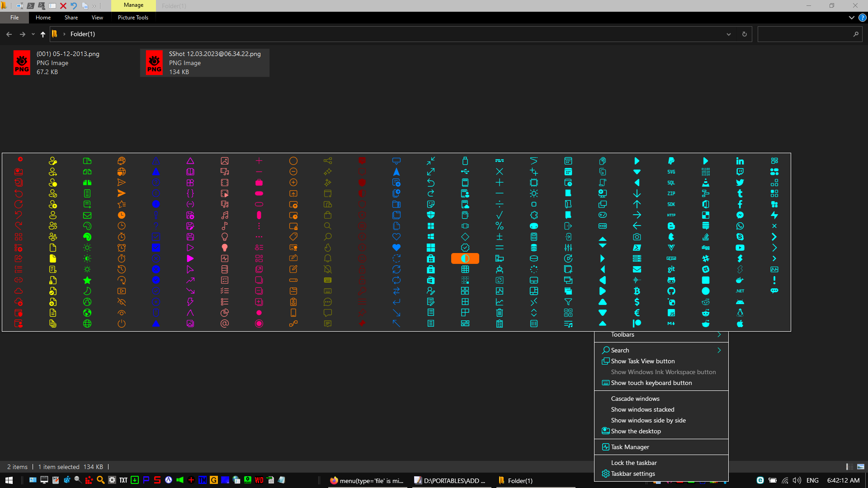This screenshot has height=488, width=868.
Task: Click the WhatsApp icon
Action: coord(740,226)
